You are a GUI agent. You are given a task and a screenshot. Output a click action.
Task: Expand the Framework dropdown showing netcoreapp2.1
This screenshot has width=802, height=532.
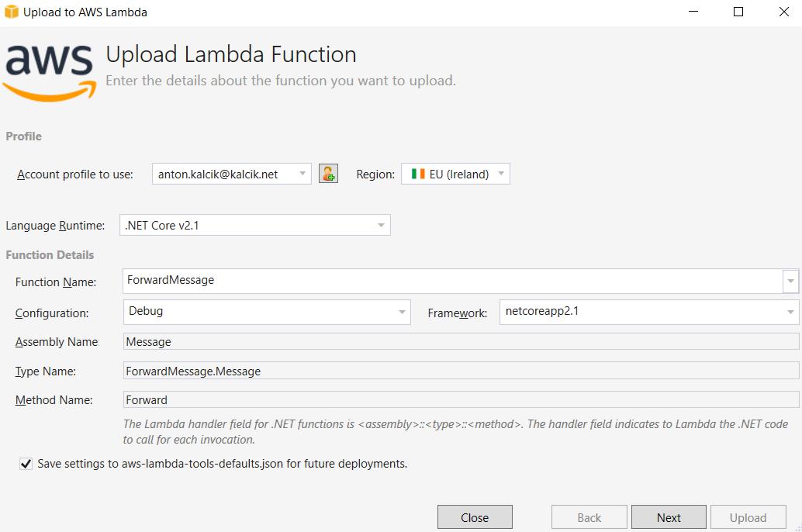(790, 312)
